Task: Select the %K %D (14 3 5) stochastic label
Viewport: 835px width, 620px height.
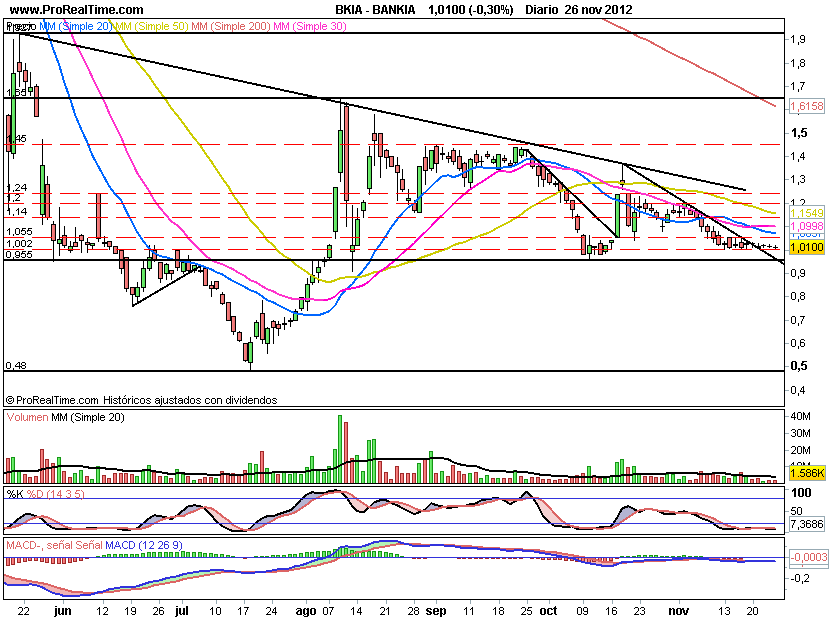Action: coord(45,494)
